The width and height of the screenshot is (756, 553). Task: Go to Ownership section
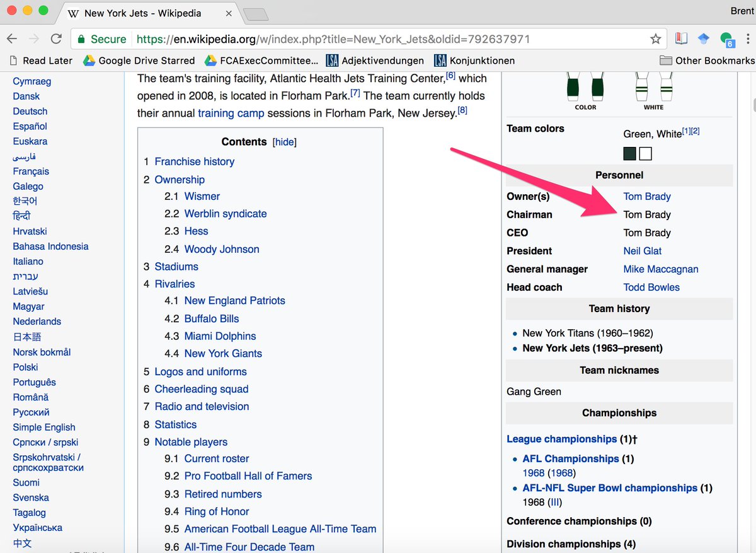(180, 180)
